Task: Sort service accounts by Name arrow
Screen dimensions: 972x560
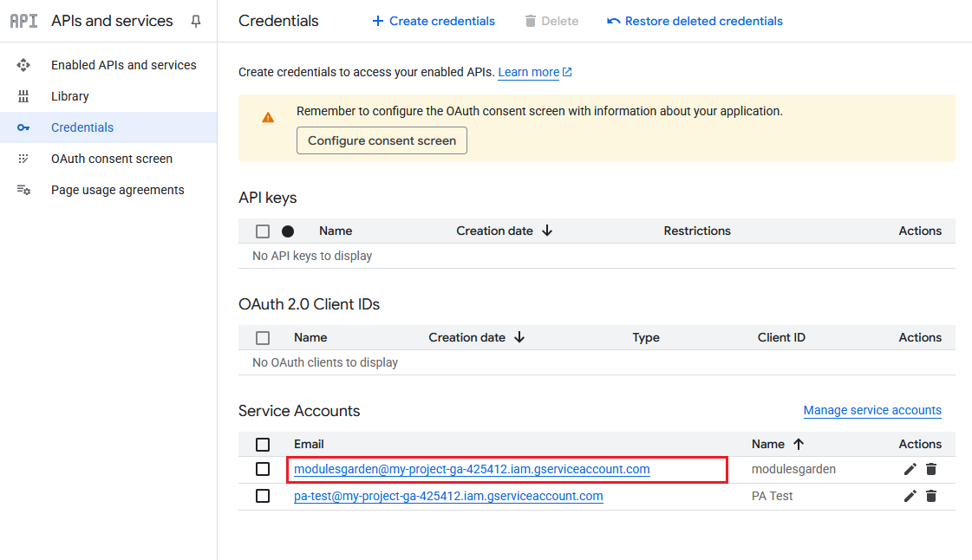Action: 799,444
